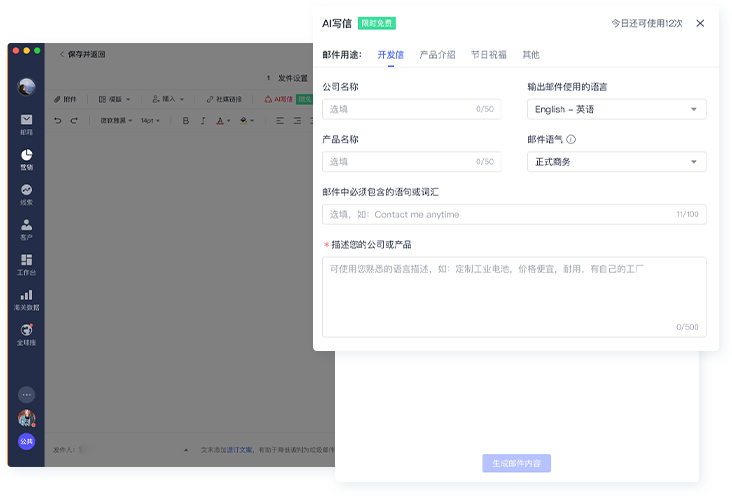The height and width of the screenshot is (496, 732).
Task: Click the 工作台 workbench icon
Action: click(26, 260)
